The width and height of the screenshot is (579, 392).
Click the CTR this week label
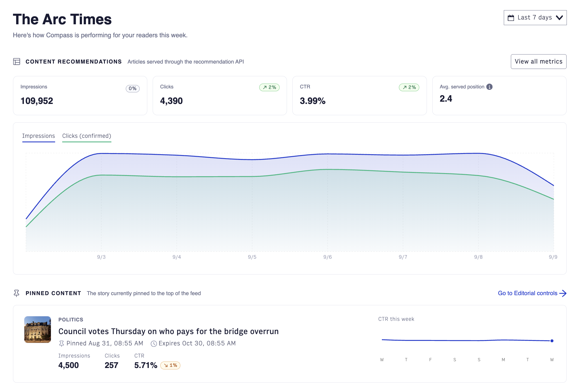tap(396, 319)
